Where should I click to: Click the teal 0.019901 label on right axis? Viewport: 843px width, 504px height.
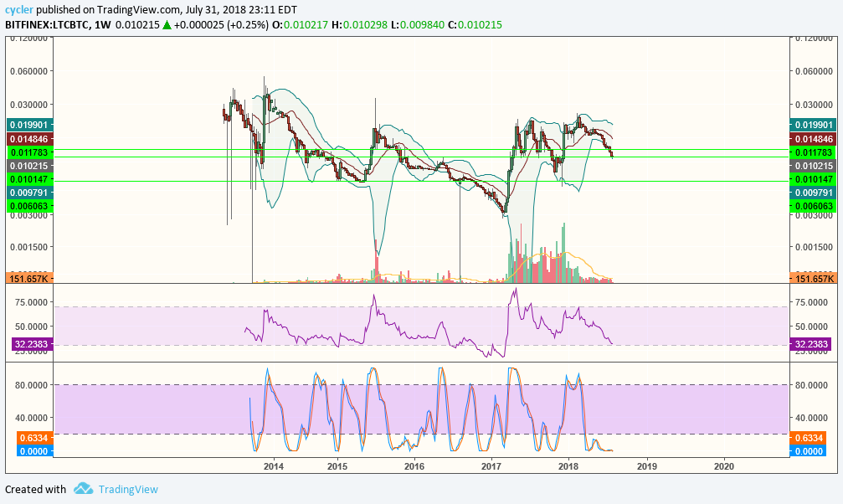(x=813, y=125)
